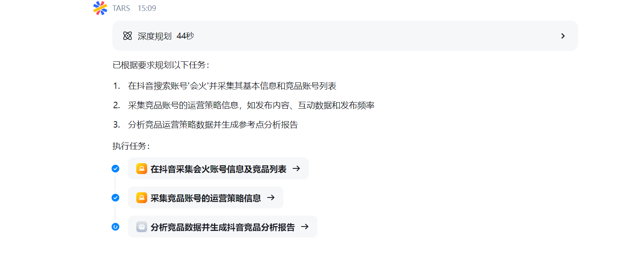Click the completed check mark of the first task
This screenshot has height=254, width=644.
click(x=116, y=169)
